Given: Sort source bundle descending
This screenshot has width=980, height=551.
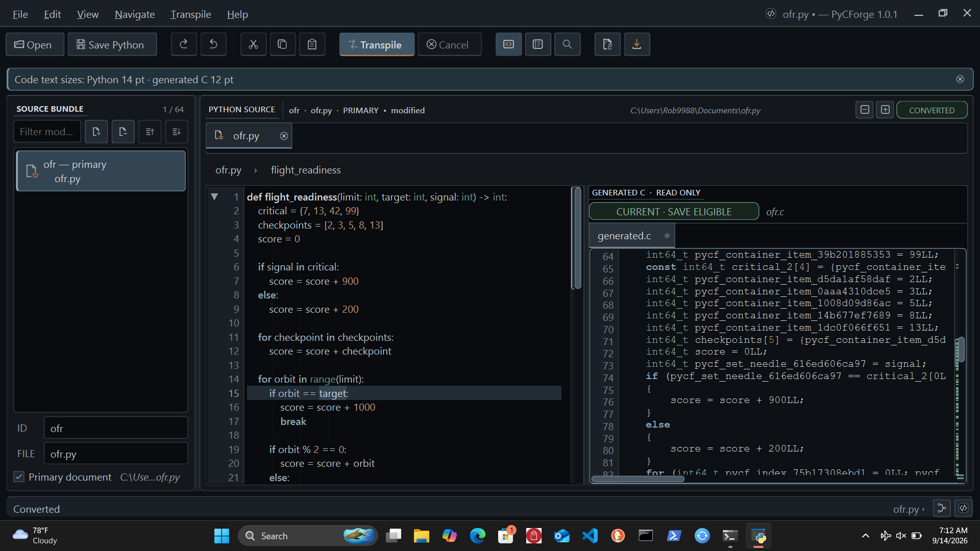Looking at the screenshot, I should [x=177, y=132].
